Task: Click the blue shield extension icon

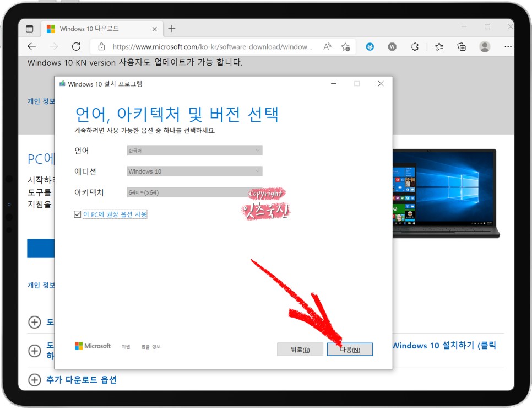Action: pos(370,46)
